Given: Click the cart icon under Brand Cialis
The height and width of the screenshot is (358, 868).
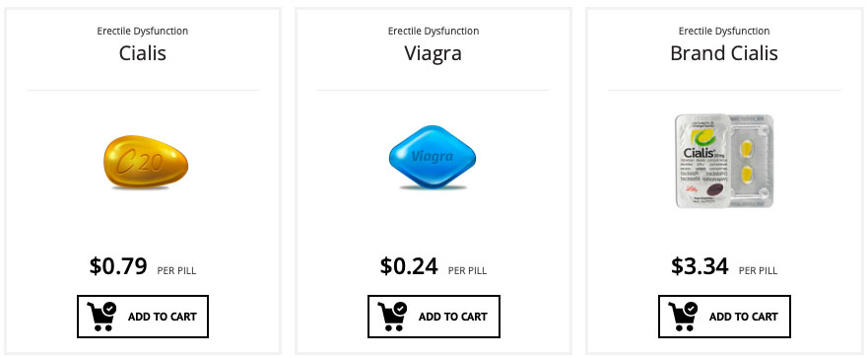Looking at the screenshot, I should point(683,317).
